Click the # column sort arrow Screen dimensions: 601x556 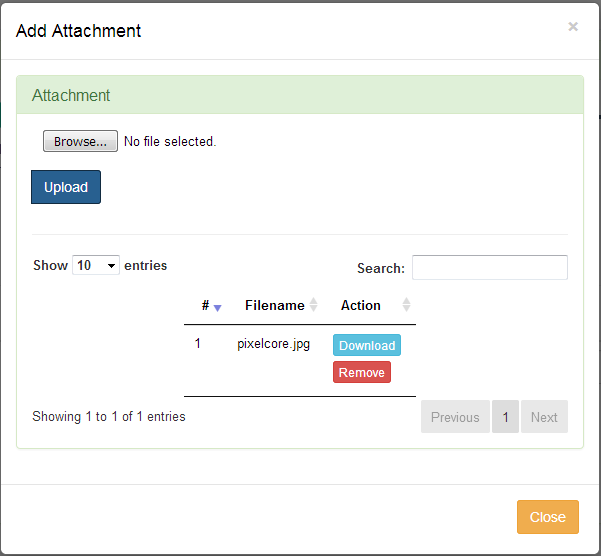217,308
